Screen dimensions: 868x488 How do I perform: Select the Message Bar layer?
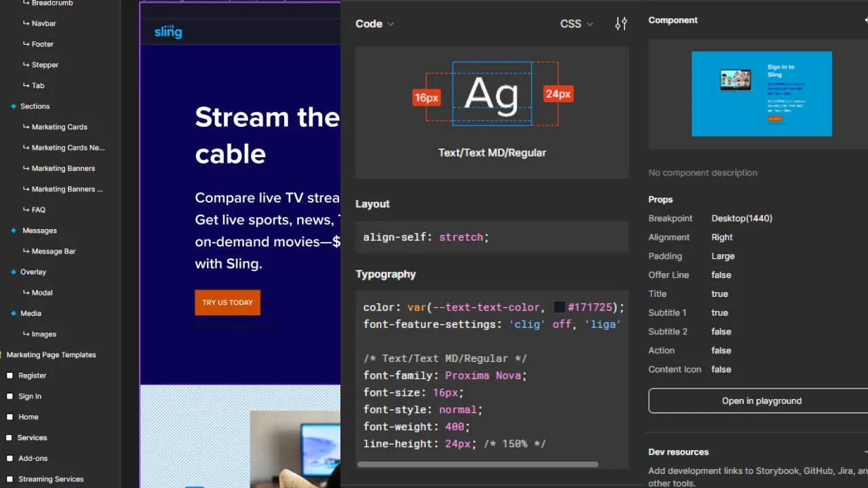coord(54,251)
